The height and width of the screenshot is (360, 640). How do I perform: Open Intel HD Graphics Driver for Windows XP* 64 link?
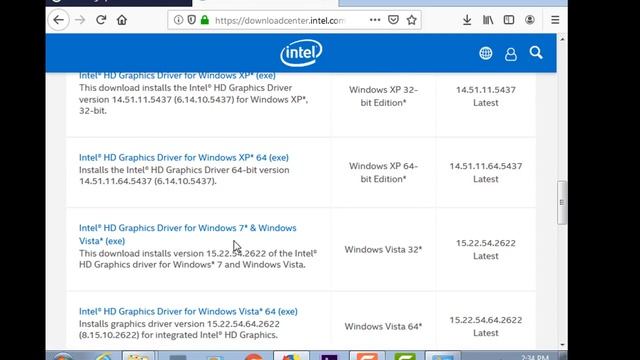tap(184, 158)
